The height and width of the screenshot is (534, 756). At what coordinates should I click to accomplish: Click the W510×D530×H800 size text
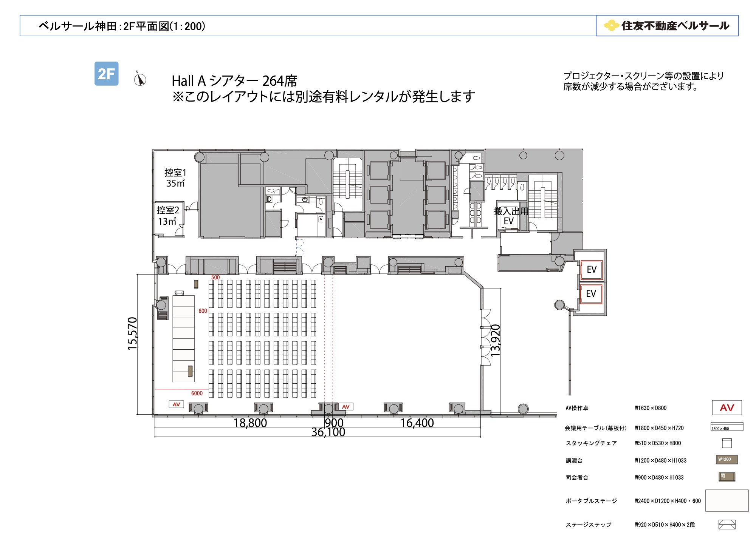658,443
